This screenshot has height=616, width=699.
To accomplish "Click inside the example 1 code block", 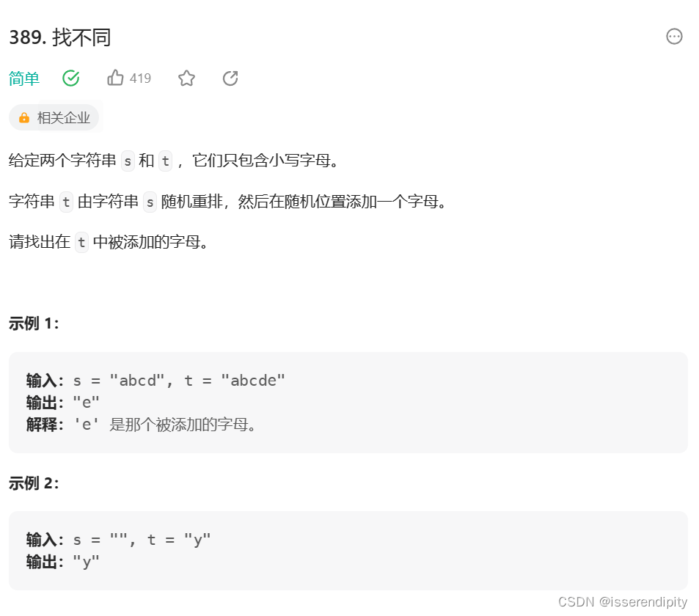I will [348, 403].
